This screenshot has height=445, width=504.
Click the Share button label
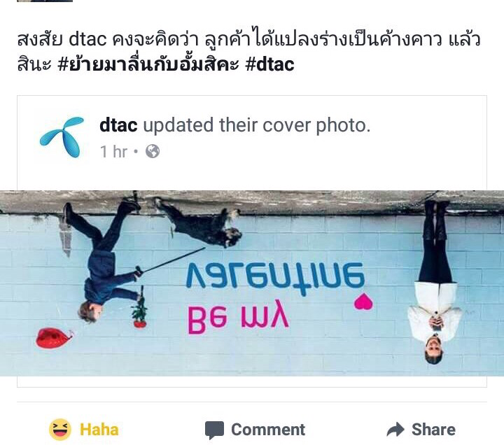pyautogui.click(x=433, y=430)
